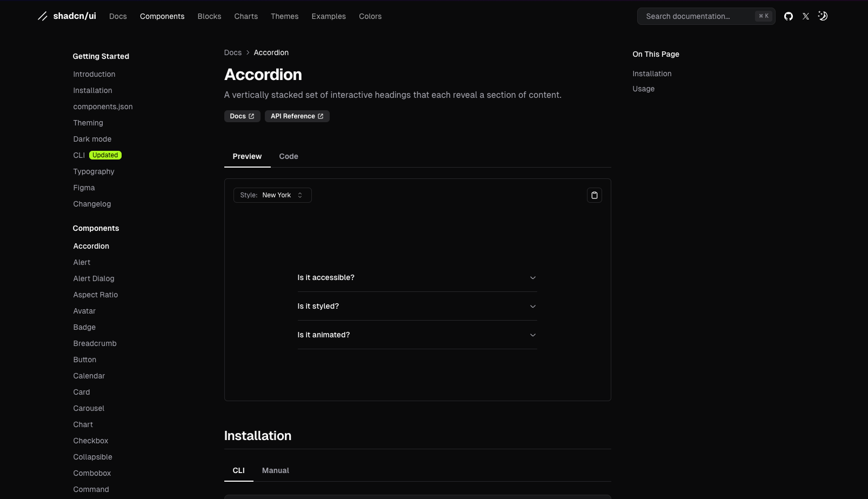Switch to the Code tab
The height and width of the screenshot is (499, 868).
[x=289, y=156]
